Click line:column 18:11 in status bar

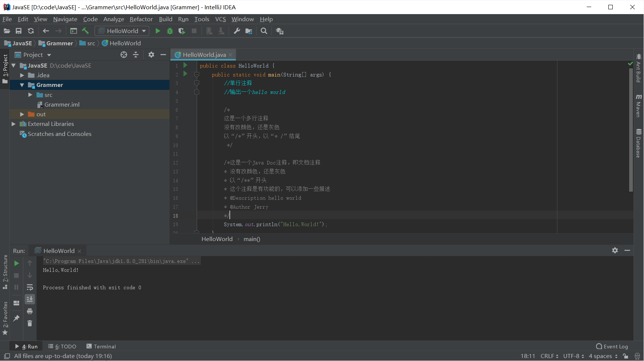coord(528,356)
